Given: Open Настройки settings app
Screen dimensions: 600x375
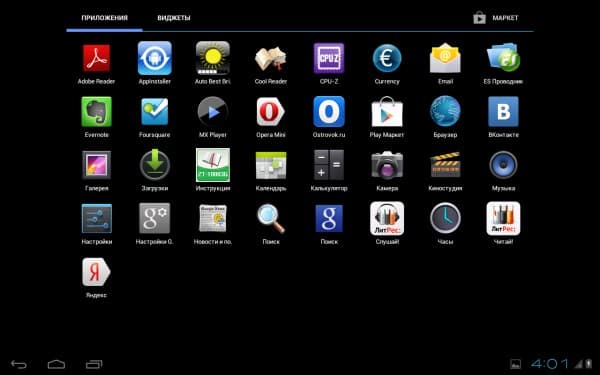Looking at the screenshot, I should [96, 218].
